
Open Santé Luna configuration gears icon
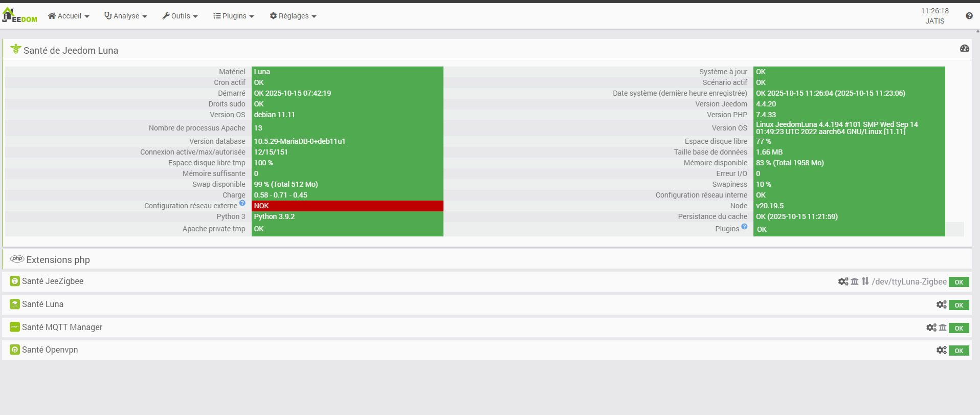coord(942,304)
